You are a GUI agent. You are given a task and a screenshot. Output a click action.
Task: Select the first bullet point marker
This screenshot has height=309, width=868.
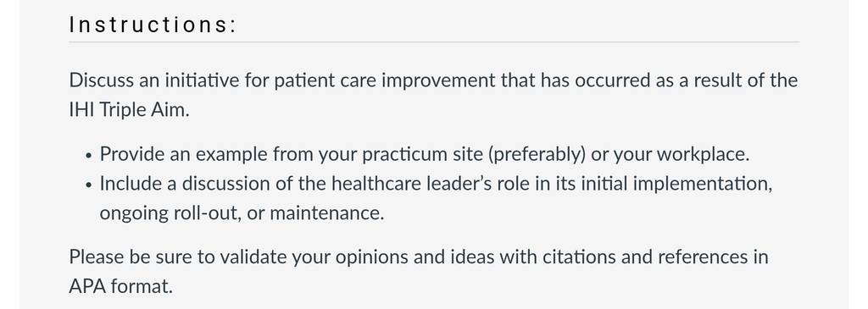click(x=88, y=156)
